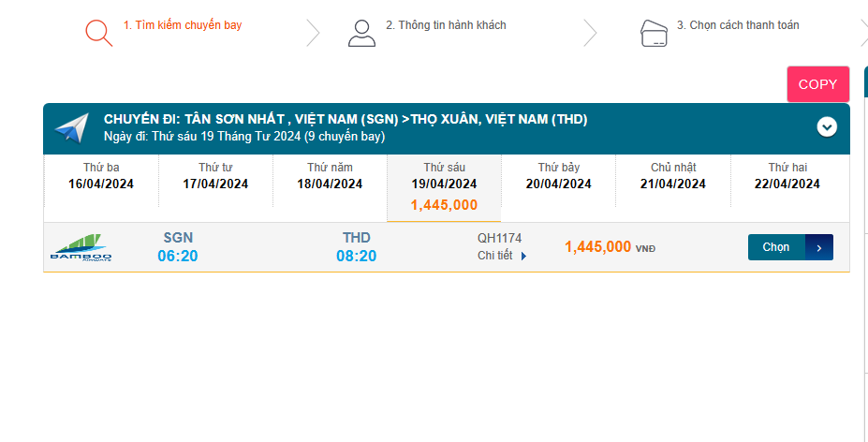Click the payment wallet icon

653,34
